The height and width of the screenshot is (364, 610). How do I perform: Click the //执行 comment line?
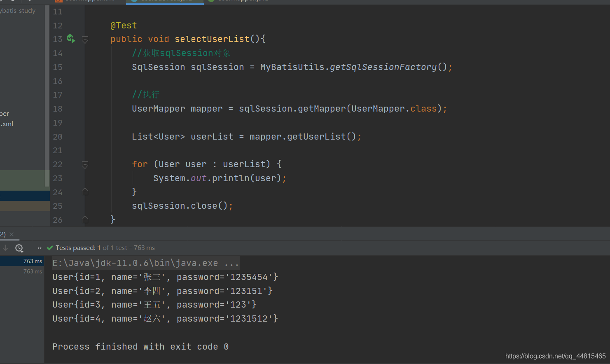(146, 95)
